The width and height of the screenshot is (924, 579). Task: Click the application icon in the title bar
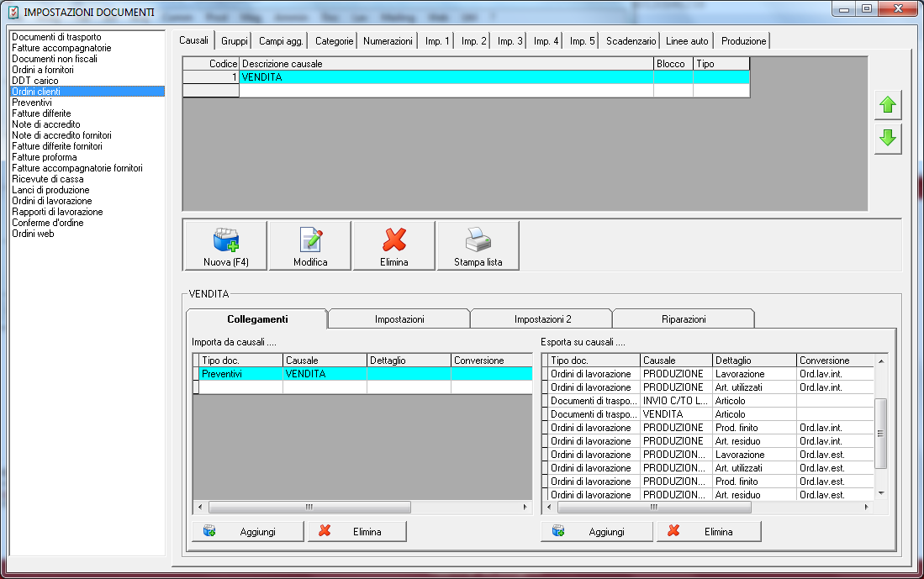point(13,12)
